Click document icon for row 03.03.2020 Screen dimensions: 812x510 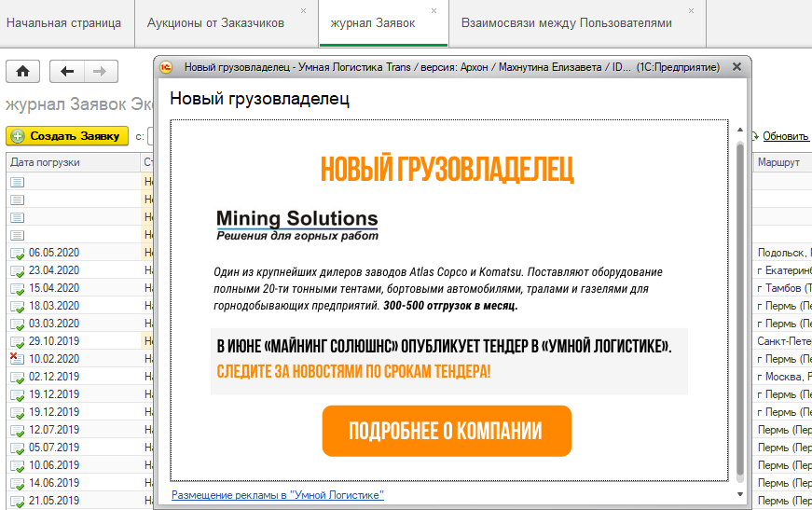18,324
